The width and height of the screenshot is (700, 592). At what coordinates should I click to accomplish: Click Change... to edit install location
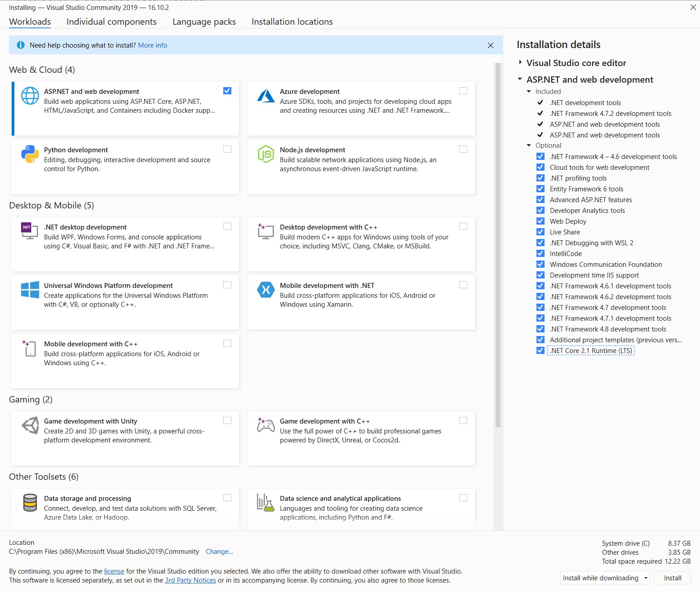click(219, 552)
